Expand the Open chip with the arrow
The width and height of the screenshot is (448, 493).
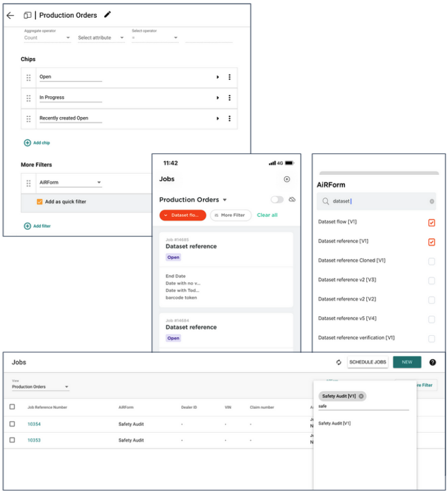218,77
